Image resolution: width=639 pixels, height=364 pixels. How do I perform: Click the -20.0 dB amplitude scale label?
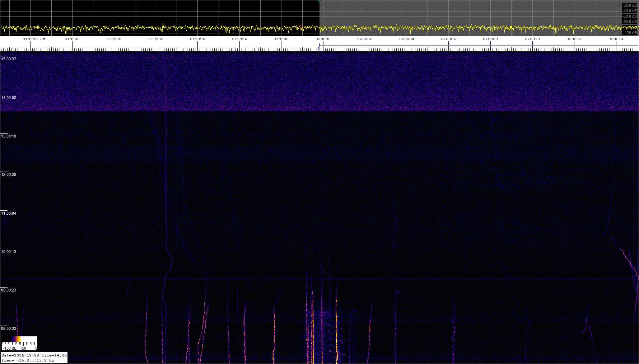[629, 6]
